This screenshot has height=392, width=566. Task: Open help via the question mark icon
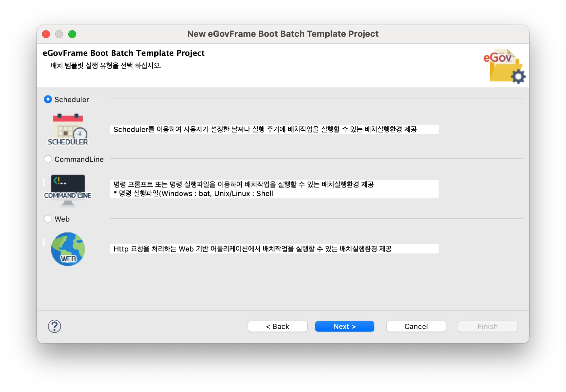tap(54, 326)
